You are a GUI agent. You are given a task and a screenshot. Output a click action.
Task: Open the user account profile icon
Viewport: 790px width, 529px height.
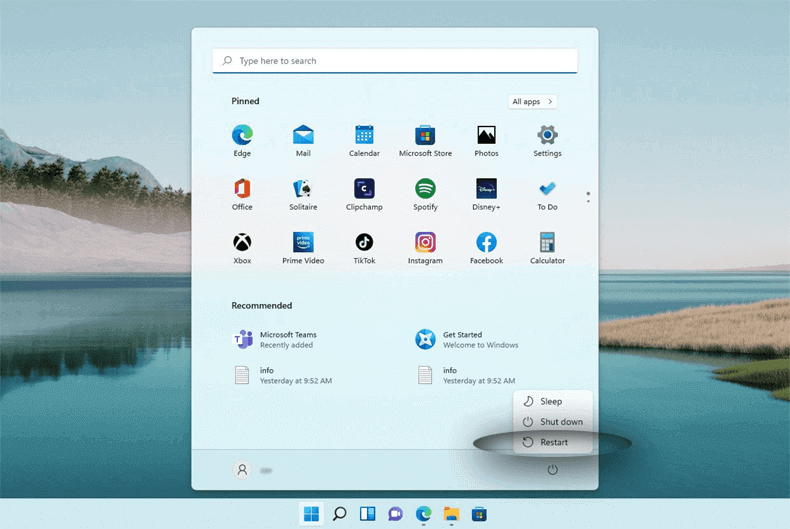[x=242, y=470]
